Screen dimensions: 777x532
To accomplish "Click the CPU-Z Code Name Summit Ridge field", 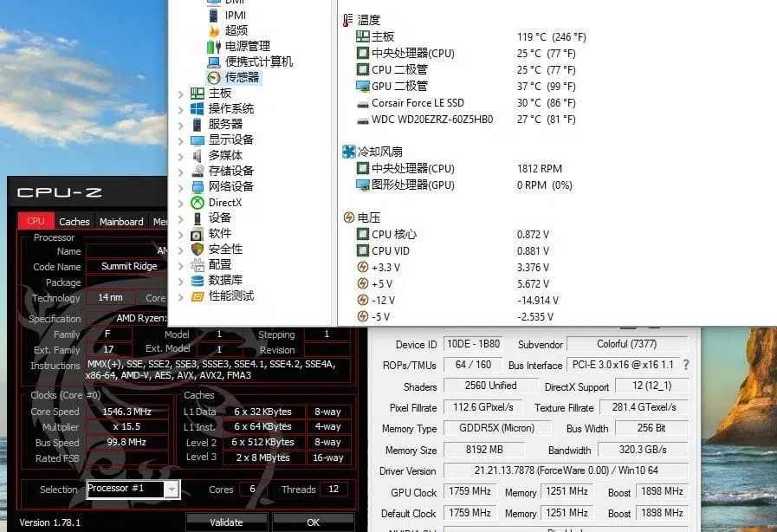I will pyautogui.click(x=129, y=266).
